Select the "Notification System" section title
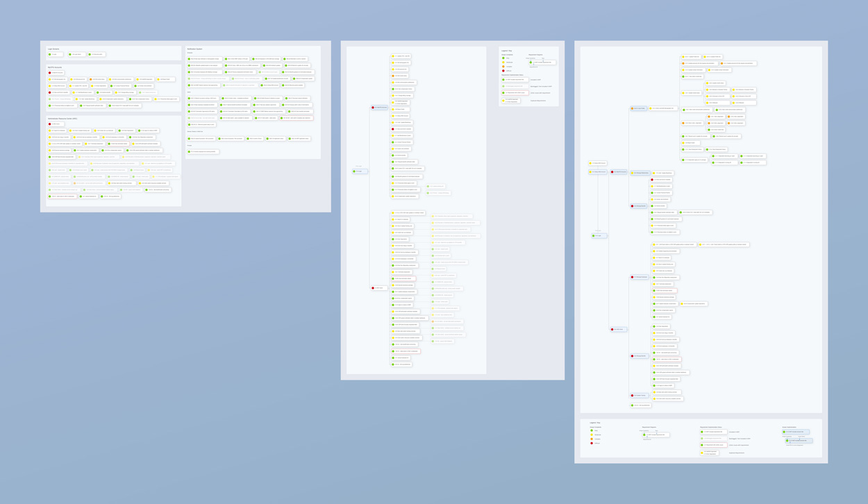 click(x=194, y=49)
